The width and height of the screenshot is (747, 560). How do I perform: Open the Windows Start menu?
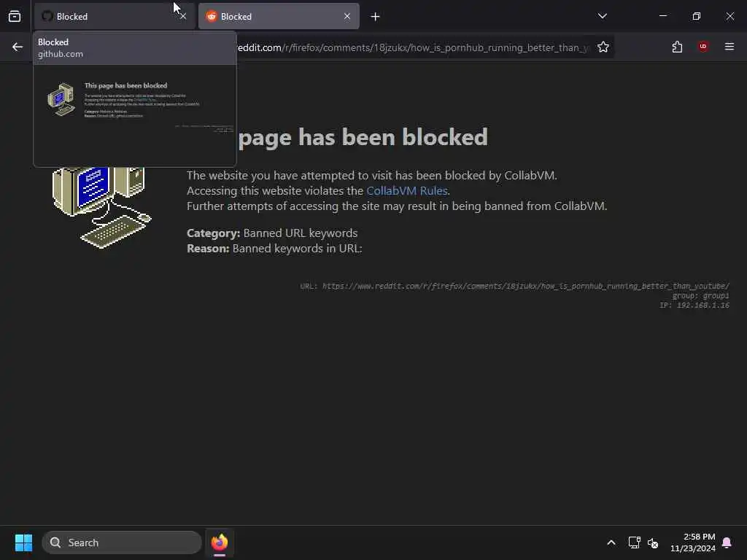coord(23,542)
